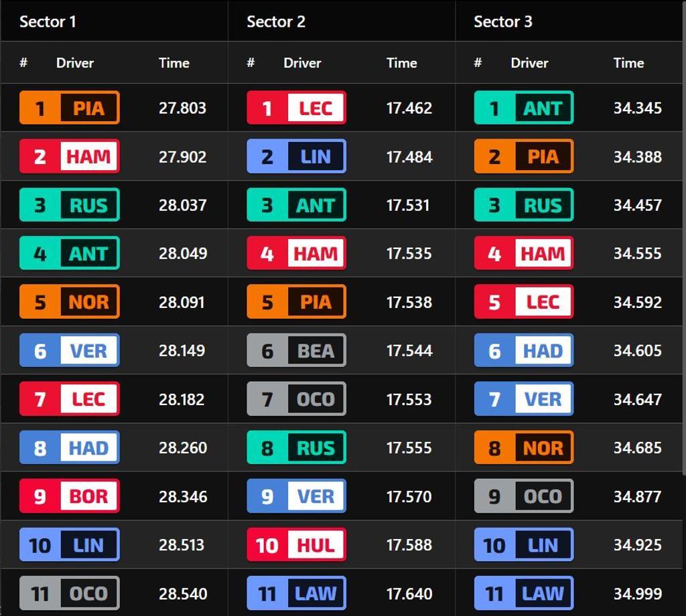This screenshot has height=616, width=686.
Task: Select the ANT badge ranked 1 in Sector 3
Action: click(524, 108)
